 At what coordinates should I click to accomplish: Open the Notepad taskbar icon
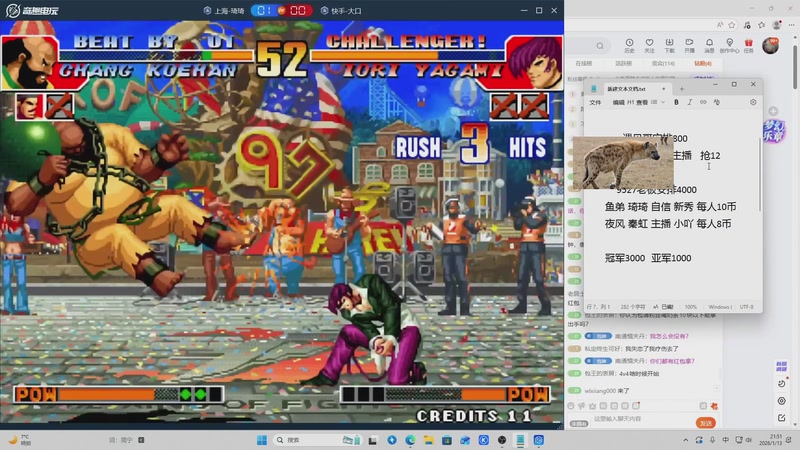520,440
